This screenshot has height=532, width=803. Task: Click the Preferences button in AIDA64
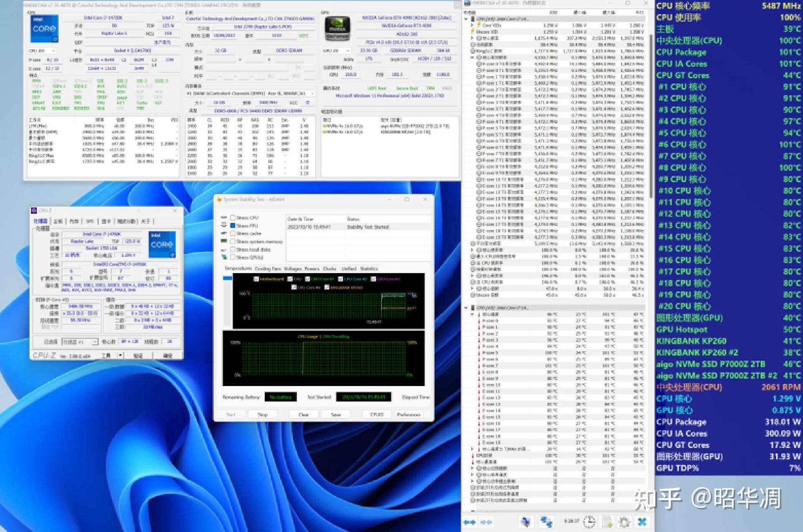point(408,414)
